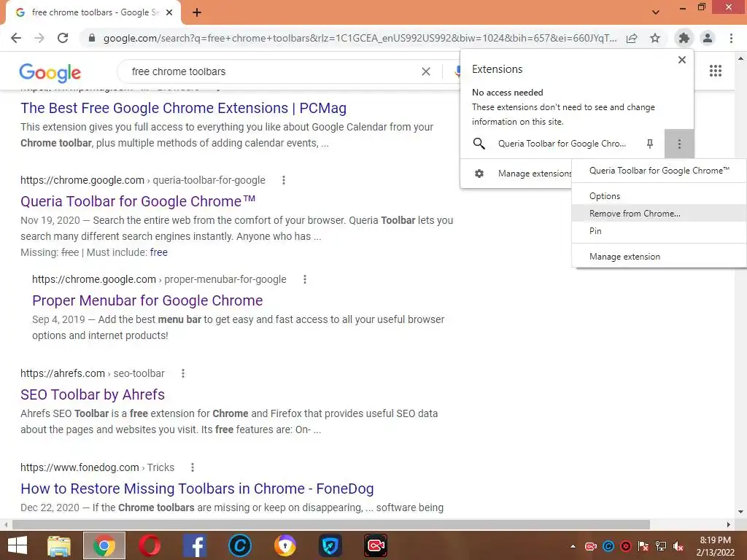Go to the Google logo homepage
747x560 pixels.
point(50,72)
